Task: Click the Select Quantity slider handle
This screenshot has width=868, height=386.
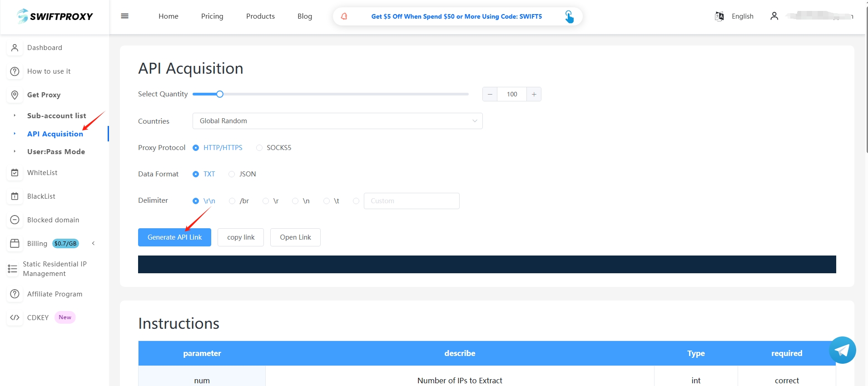Action: coord(220,94)
